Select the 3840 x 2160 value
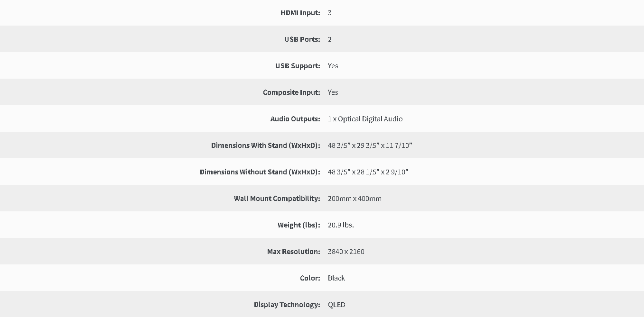Image resolution: width=644 pixels, height=317 pixels. (346, 252)
